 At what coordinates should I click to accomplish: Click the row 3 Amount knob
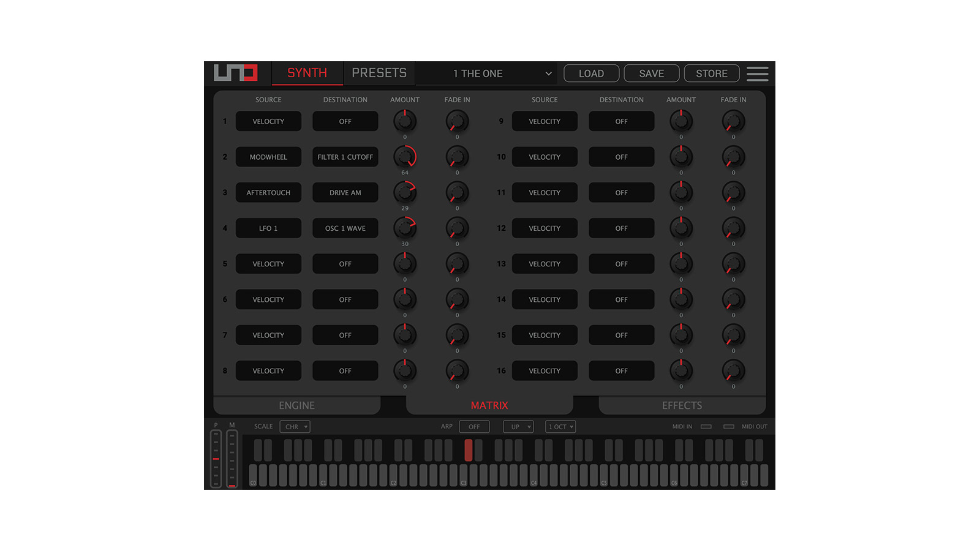coord(404,193)
